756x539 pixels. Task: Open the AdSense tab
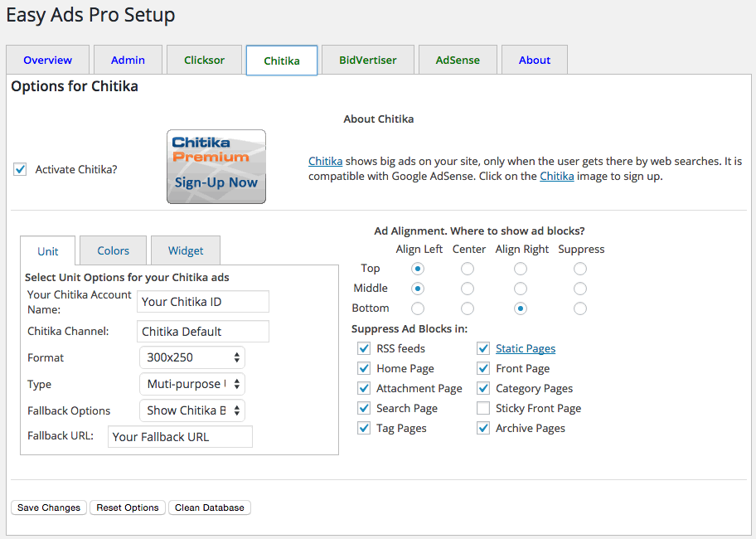[x=458, y=60]
